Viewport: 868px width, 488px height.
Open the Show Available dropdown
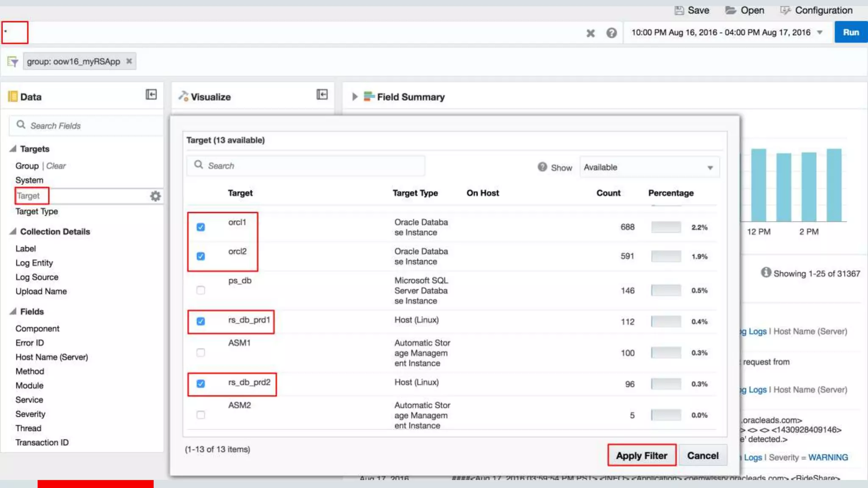pyautogui.click(x=649, y=168)
